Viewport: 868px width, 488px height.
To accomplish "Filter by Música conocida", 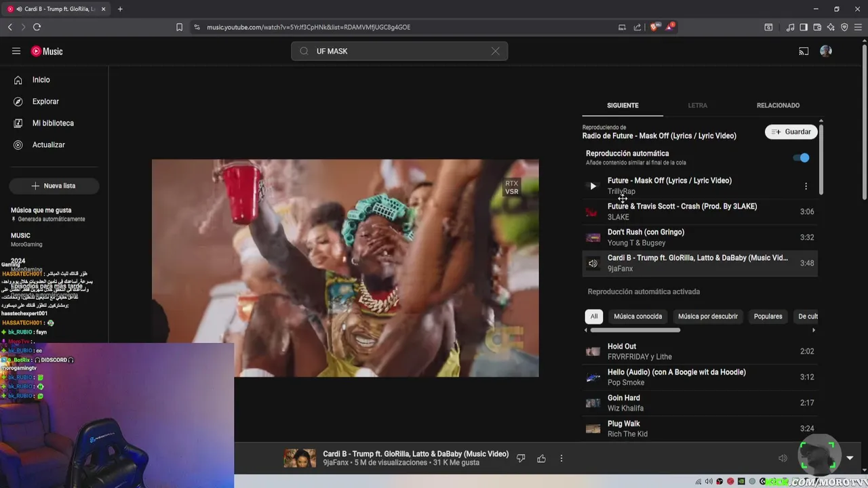I will click(x=637, y=317).
